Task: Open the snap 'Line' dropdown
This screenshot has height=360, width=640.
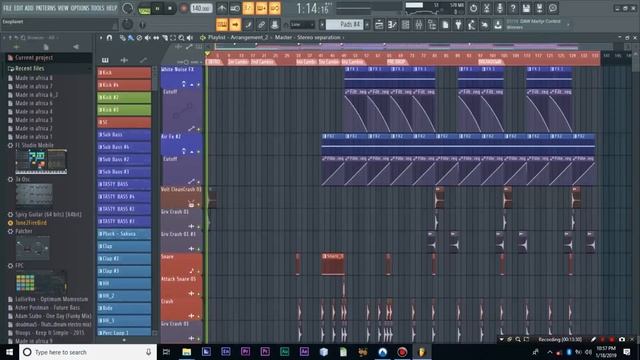Action: click(x=302, y=25)
